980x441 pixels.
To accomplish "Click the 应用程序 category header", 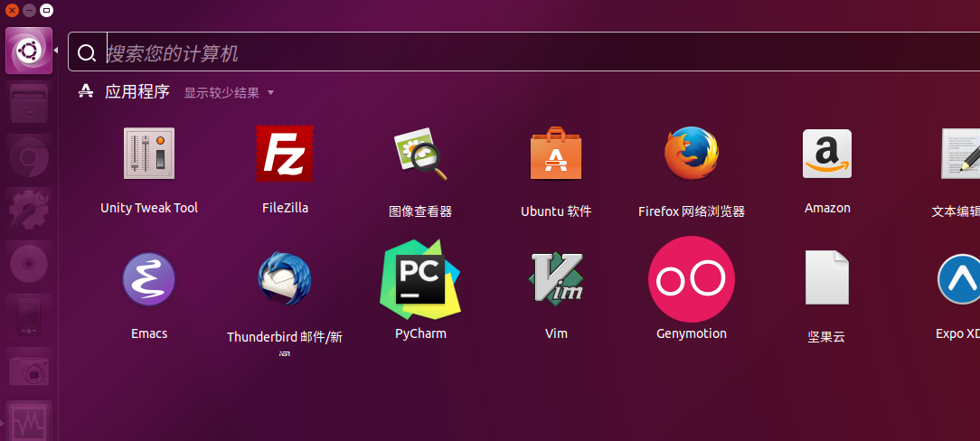I will [x=137, y=92].
